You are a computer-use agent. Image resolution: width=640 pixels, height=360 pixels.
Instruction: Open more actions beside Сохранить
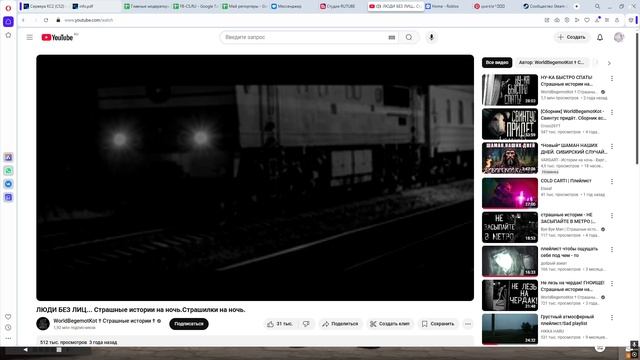pos(468,324)
